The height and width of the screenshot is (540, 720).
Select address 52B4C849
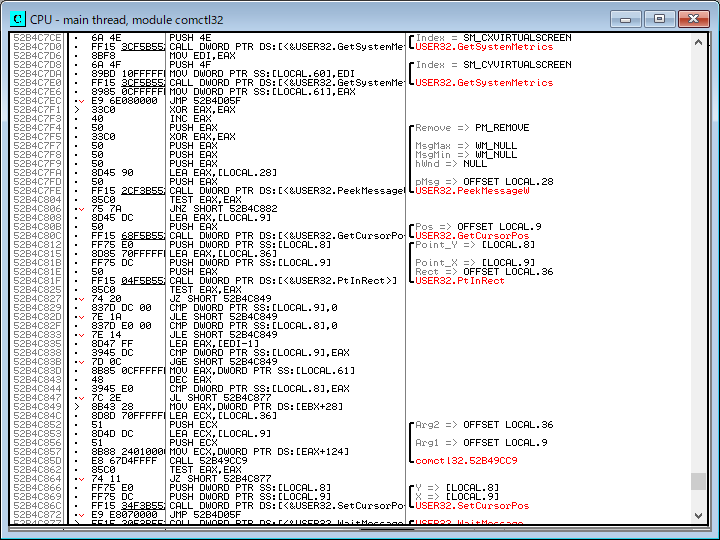click(x=37, y=406)
